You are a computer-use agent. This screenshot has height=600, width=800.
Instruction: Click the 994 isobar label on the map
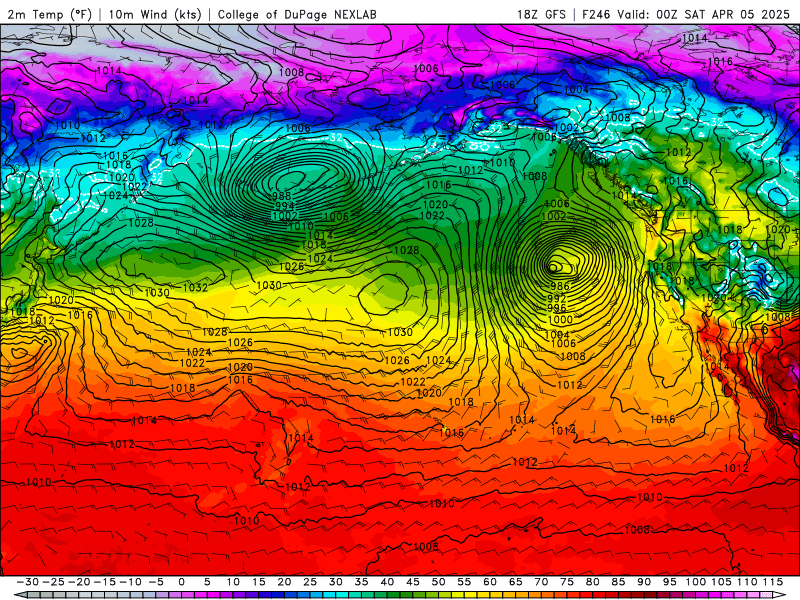pyautogui.click(x=284, y=206)
